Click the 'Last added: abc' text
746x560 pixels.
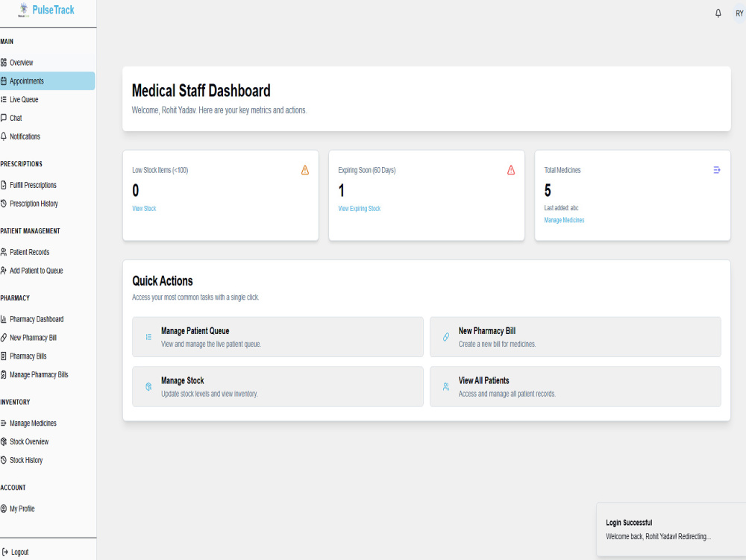pyautogui.click(x=562, y=208)
